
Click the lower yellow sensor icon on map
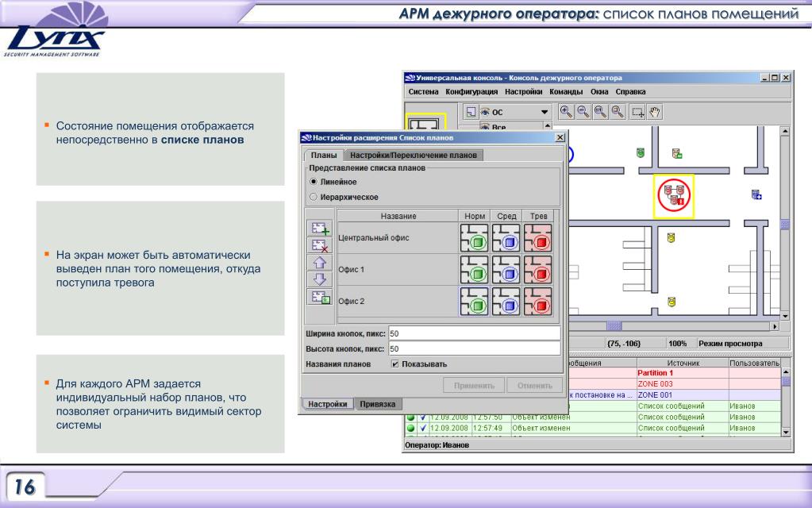pos(672,302)
